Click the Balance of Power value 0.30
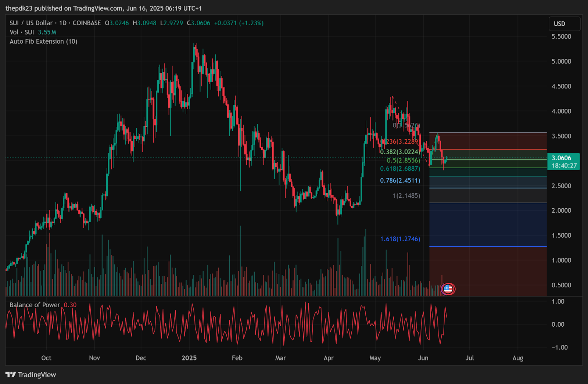Screen dimensions: 588x384 coord(70,305)
